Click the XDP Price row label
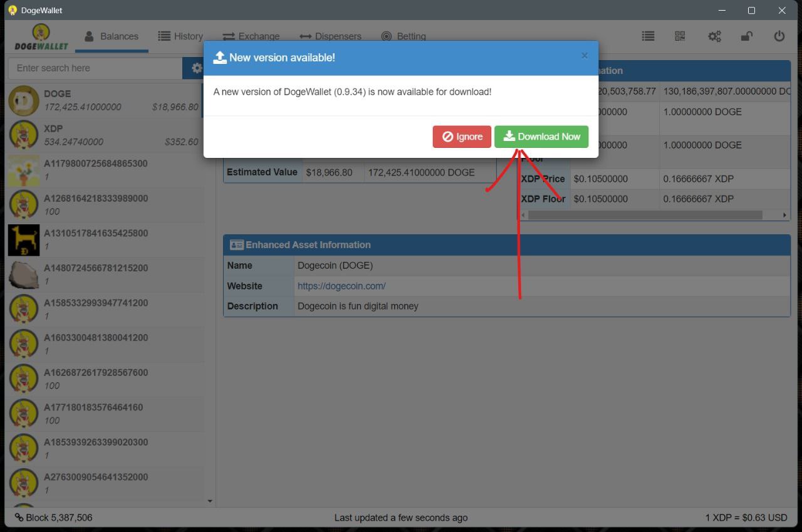 543,179
